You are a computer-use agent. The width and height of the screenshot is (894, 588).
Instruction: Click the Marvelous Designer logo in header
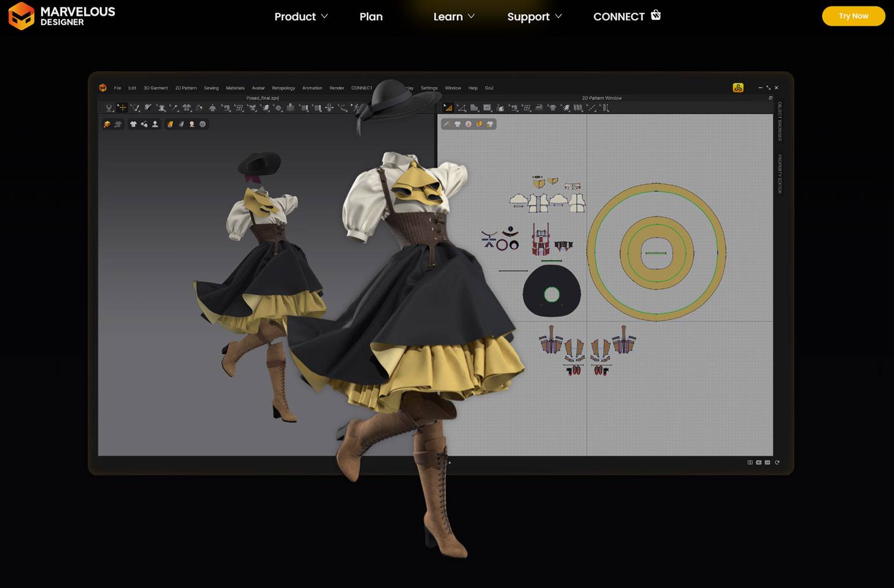point(62,16)
